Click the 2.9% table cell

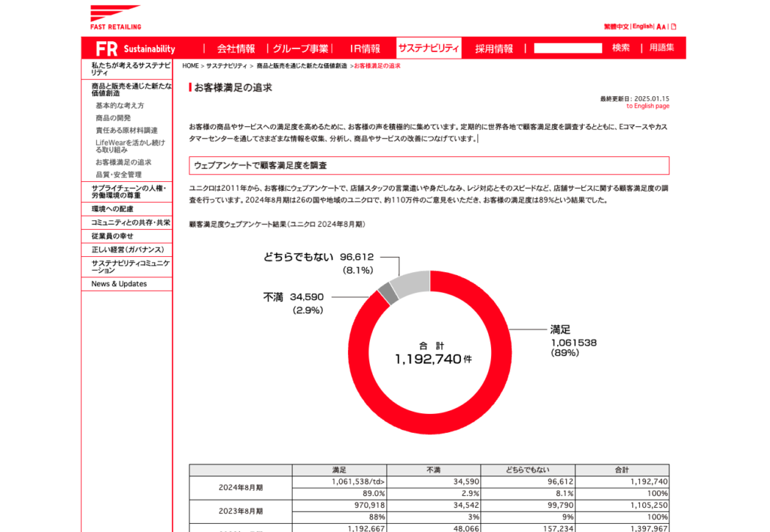tap(434, 494)
